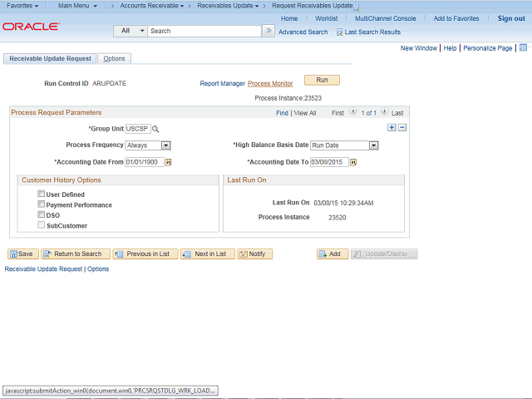Click the Run button
Image resolution: width=532 pixels, height=399 pixels.
pos(322,80)
